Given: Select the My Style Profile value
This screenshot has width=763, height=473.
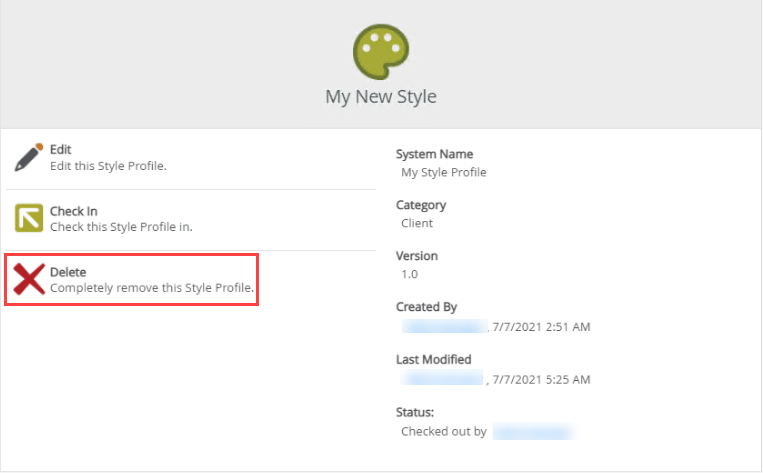Looking at the screenshot, I should coord(443,172).
